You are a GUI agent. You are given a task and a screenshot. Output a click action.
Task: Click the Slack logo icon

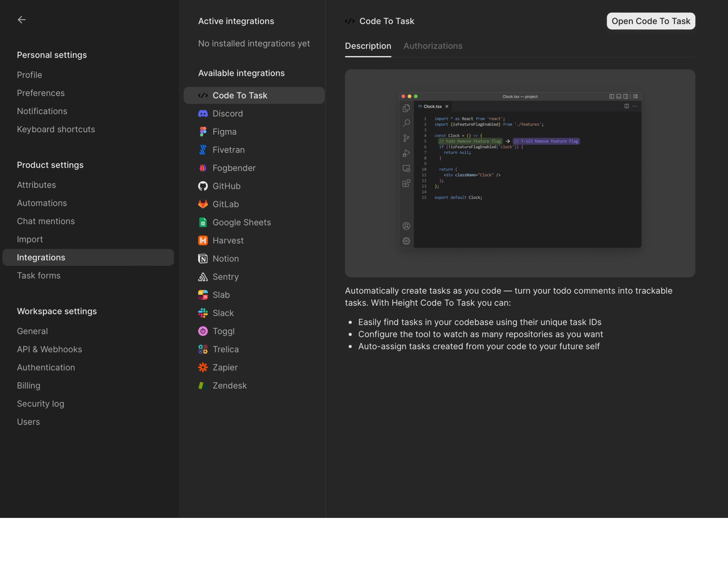click(x=203, y=313)
